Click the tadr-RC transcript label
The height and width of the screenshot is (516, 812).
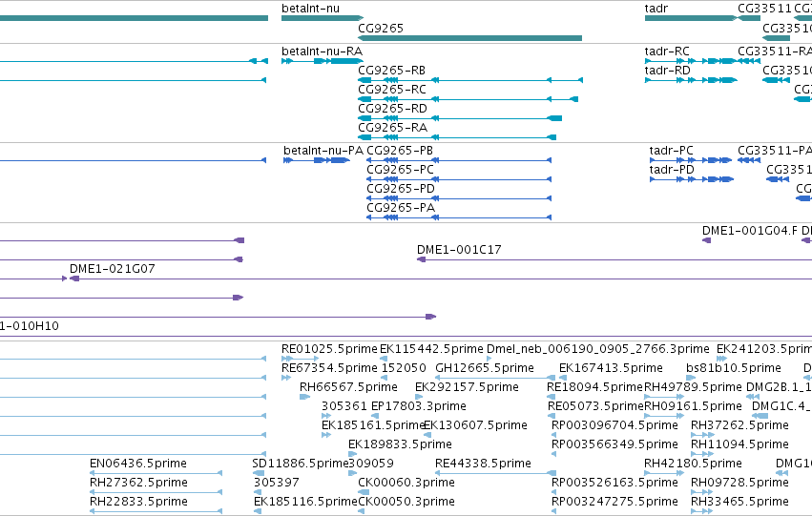pos(667,52)
